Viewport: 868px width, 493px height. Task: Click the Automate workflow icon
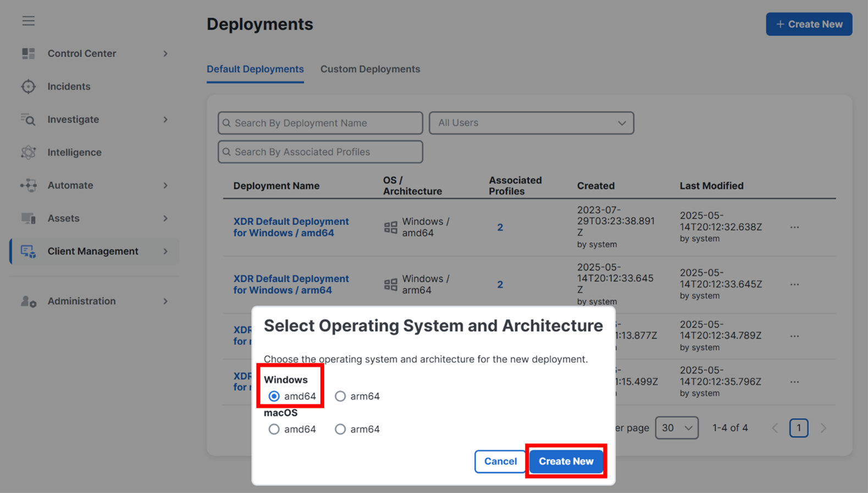tap(28, 185)
